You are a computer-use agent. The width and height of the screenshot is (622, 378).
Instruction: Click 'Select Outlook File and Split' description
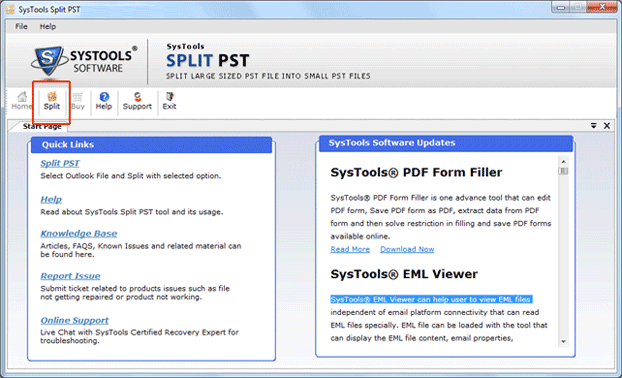(131, 176)
